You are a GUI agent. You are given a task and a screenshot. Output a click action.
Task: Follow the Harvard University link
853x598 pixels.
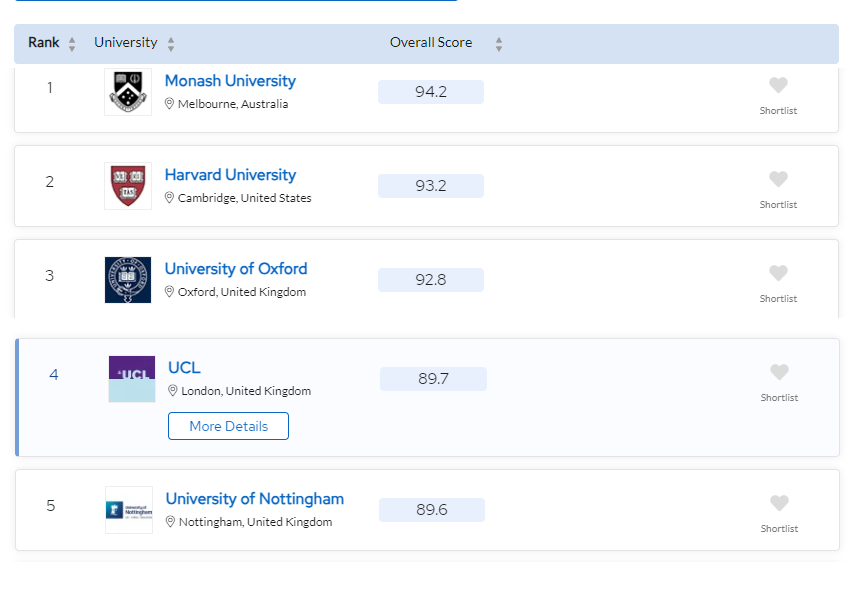pyautogui.click(x=230, y=175)
